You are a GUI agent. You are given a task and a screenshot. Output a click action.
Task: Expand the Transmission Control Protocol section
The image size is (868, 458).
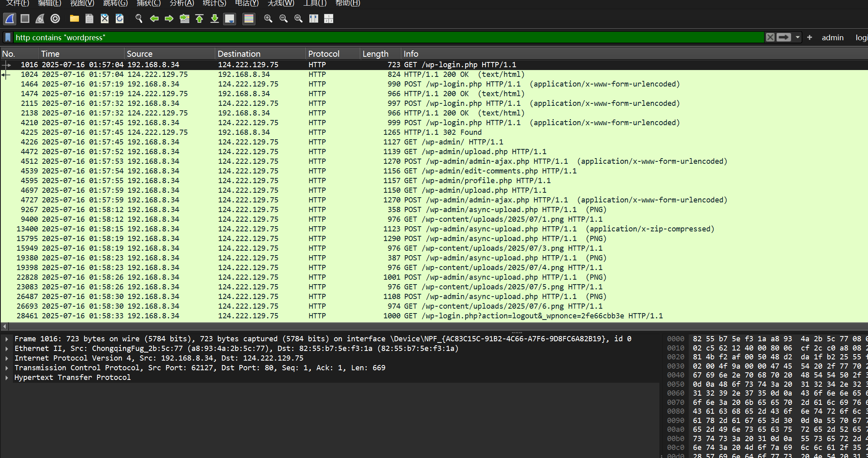(x=6, y=368)
